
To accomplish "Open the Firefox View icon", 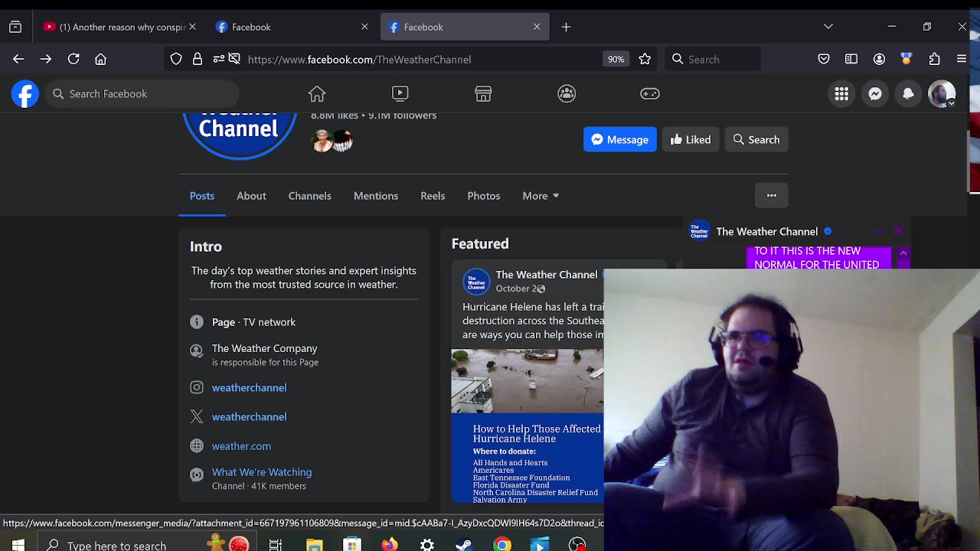I will click(x=15, y=27).
